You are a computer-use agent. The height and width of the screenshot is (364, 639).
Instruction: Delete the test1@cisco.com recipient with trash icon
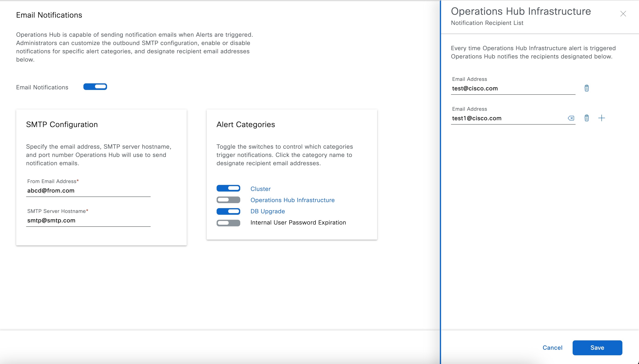click(x=587, y=118)
